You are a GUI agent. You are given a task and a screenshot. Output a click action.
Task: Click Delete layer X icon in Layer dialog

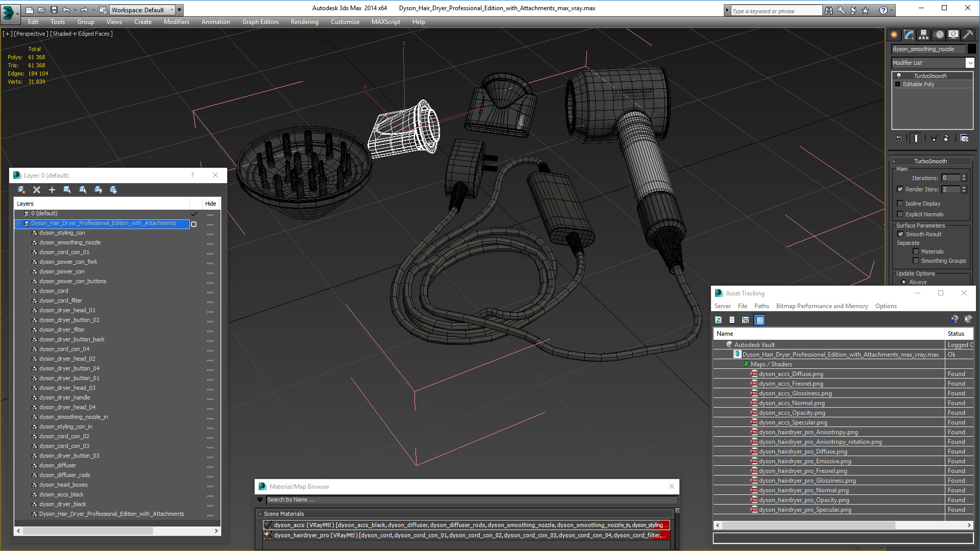click(36, 190)
